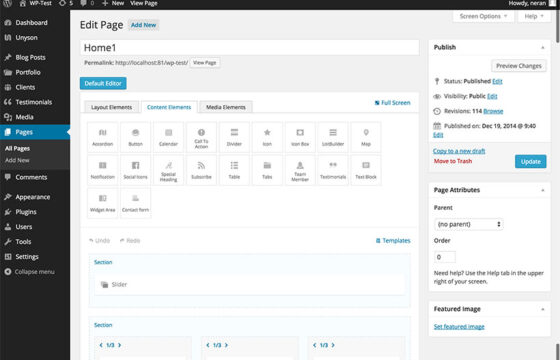
Task: Open Full Screen builder mode
Action: click(x=392, y=103)
